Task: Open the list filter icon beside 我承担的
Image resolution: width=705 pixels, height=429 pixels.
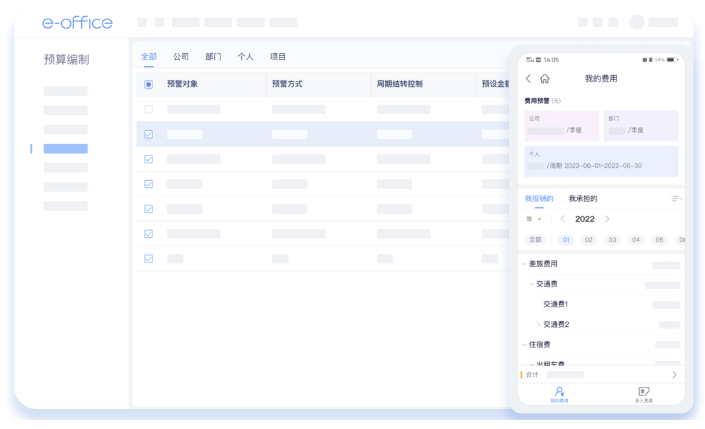Action: [677, 199]
